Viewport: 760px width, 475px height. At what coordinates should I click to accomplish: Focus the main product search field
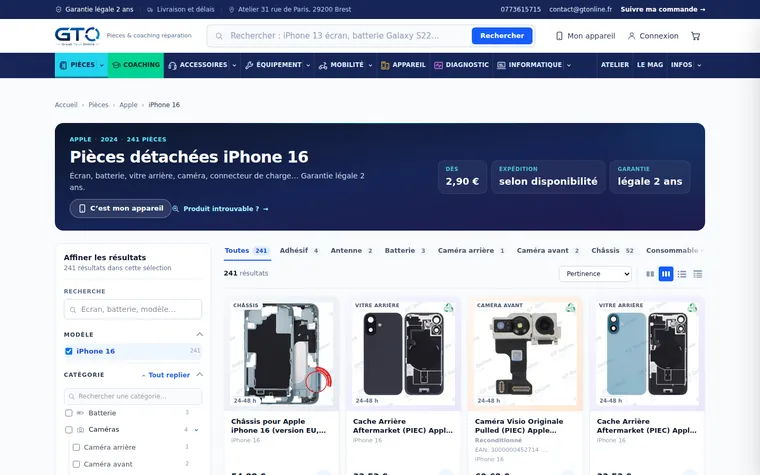pyautogui.click(x=339, y=36)
